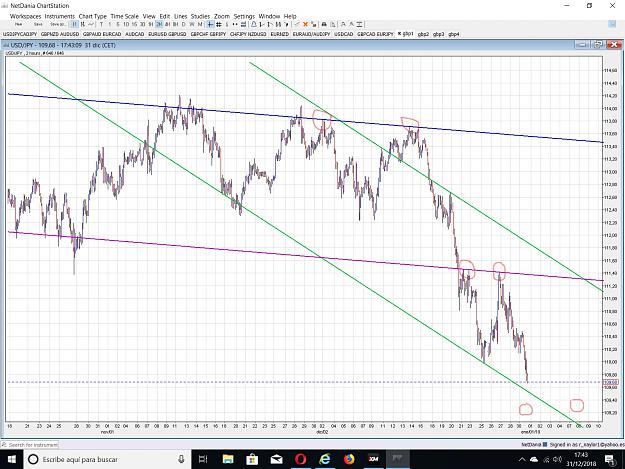Open Task View on the taskbar
625x469 pixels.
point(203,459)
